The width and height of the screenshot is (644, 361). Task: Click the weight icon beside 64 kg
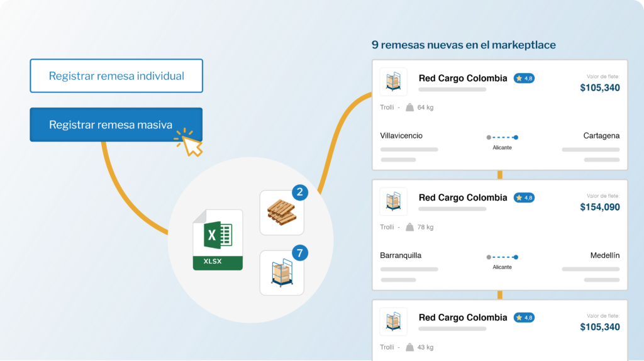410,108
